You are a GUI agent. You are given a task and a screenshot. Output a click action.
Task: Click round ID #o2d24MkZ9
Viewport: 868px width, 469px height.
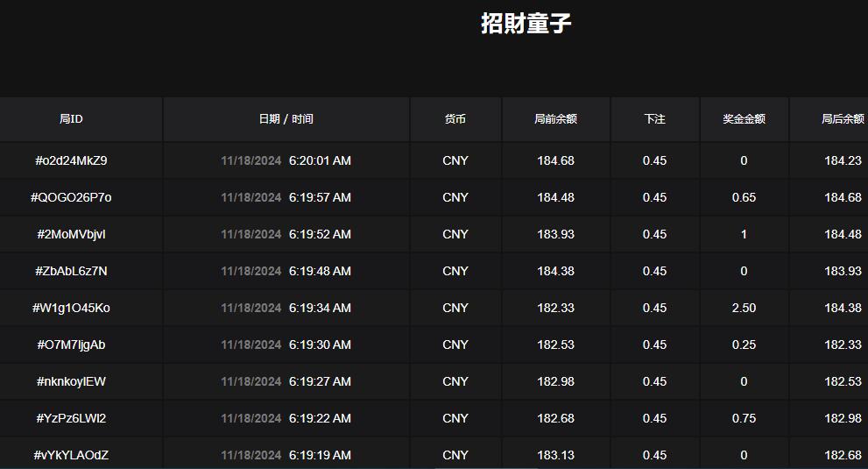click(71, 160)
